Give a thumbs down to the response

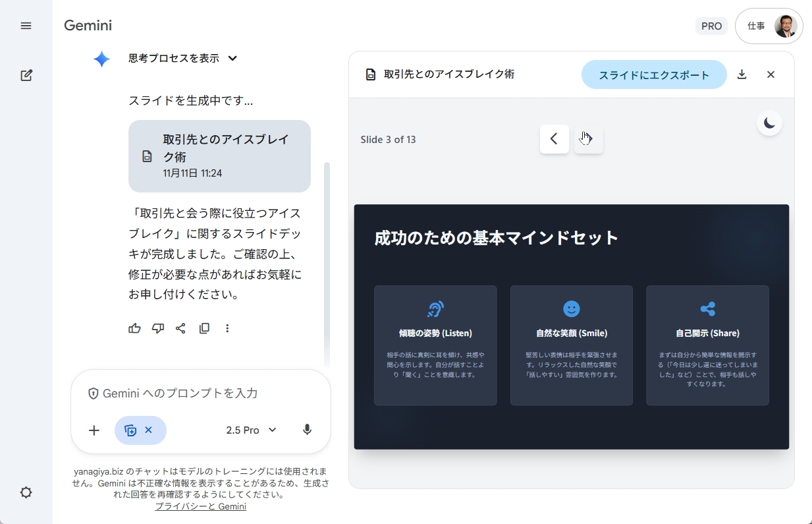click(157, 328)
